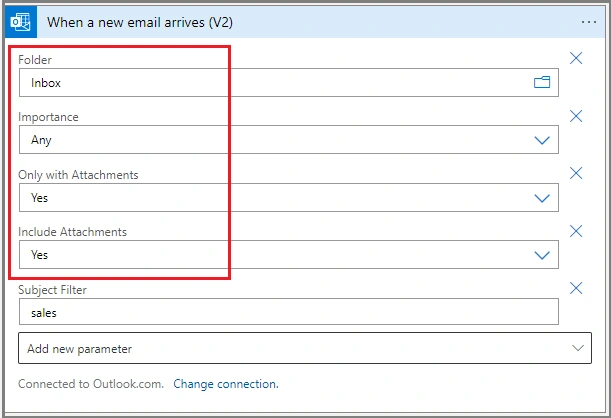Click into the Subject Filter input field

point(289,312)
